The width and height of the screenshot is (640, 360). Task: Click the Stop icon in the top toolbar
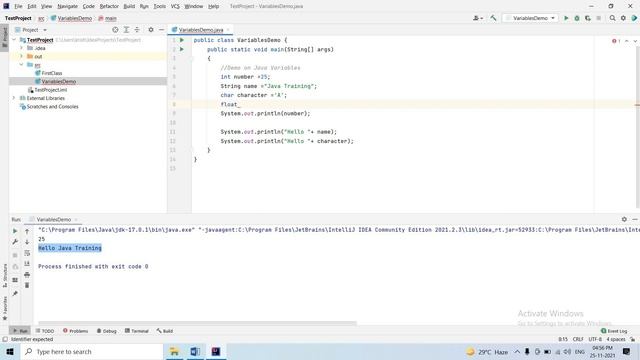click(x=598, y=18)
